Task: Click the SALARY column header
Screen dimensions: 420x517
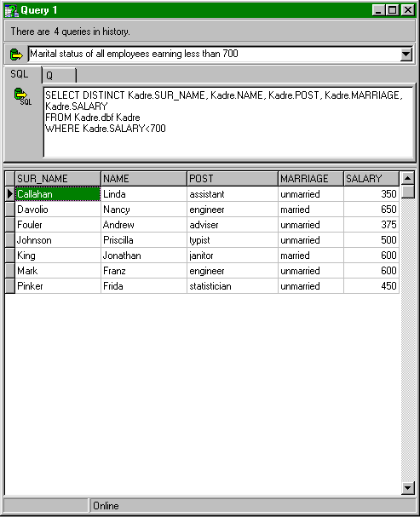Action: pos(371,179)
